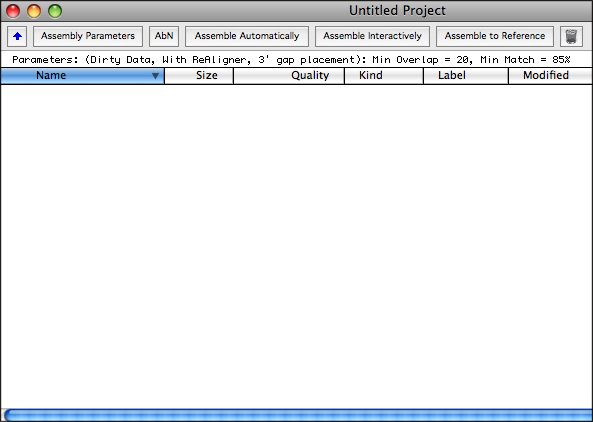Image resolution: width=593 pixels, height=422 pixels.
Task: Sort by the Name column header
Action: pyautogui.click(x=82, y=76)
